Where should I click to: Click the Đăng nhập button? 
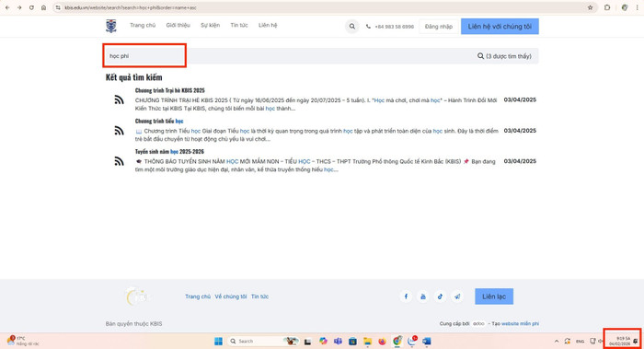(x=439, y=27)
